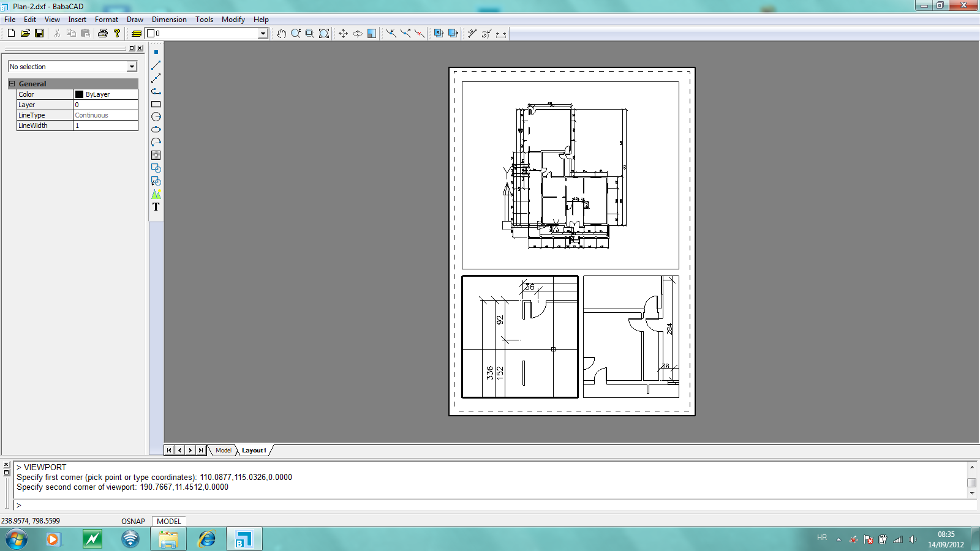Click the insert image mountain icon
The image size is (980, 551).
[156, 194]
